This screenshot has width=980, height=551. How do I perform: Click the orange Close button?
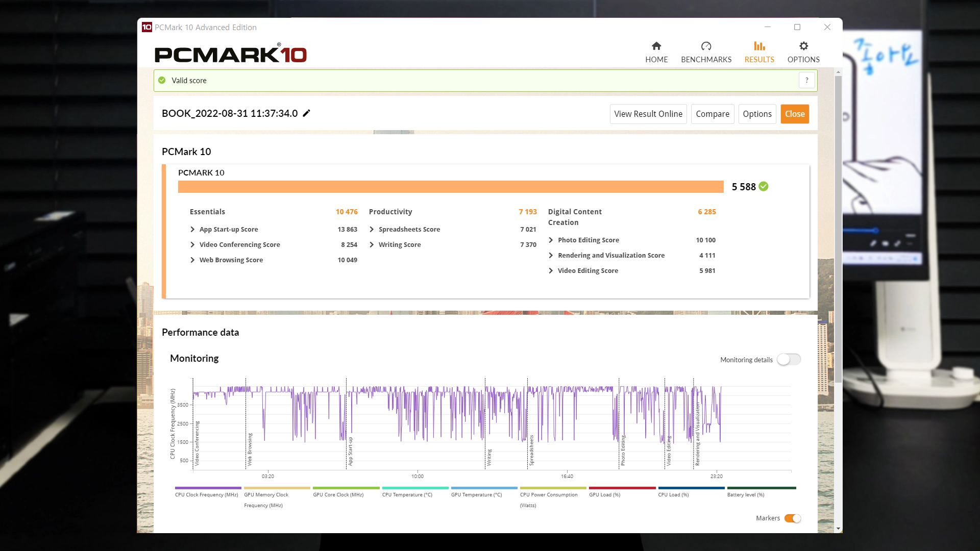pos(794,114)
